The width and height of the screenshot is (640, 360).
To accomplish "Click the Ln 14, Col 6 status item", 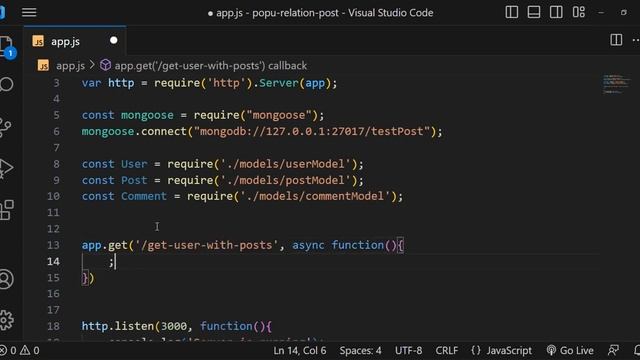I will pos(300,351).
